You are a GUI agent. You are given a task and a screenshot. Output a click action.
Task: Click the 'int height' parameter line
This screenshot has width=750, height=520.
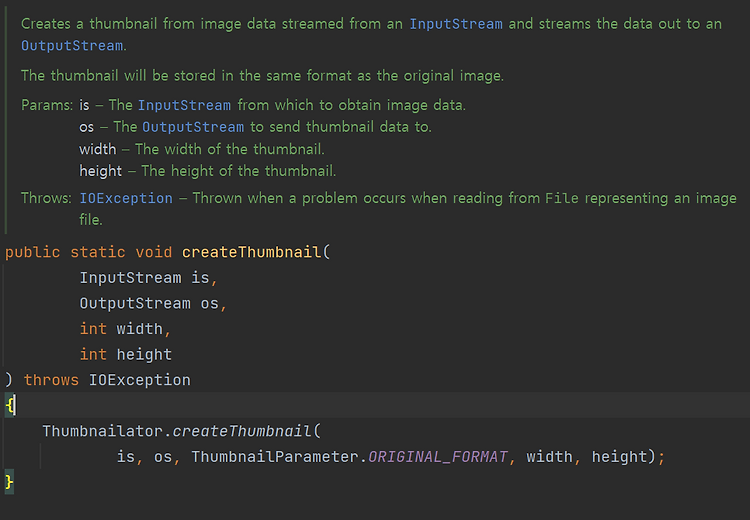[x=125, y=354]
